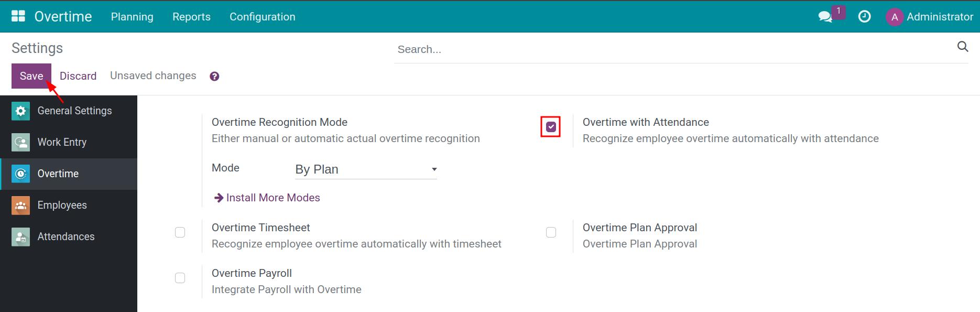
Task: Disable Overtime with Attendance
Action: point(551,126)
